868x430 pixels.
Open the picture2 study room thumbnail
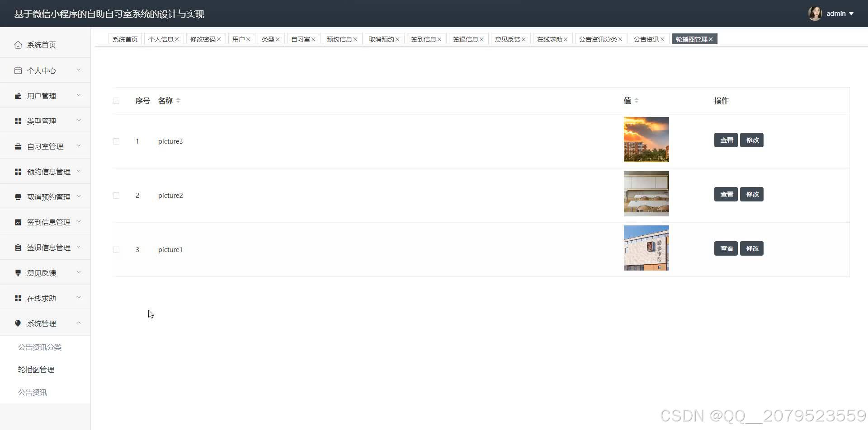pyautogui.click(x=646, y=194)
